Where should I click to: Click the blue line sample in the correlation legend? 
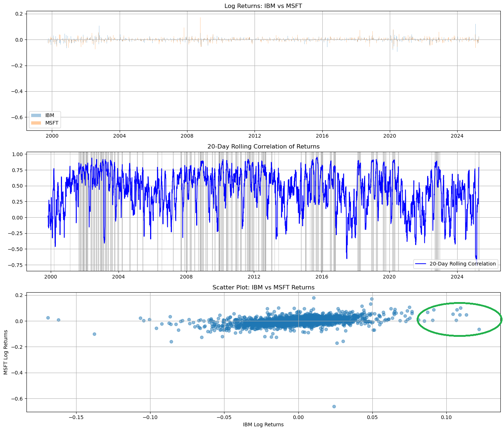[421, 264]
